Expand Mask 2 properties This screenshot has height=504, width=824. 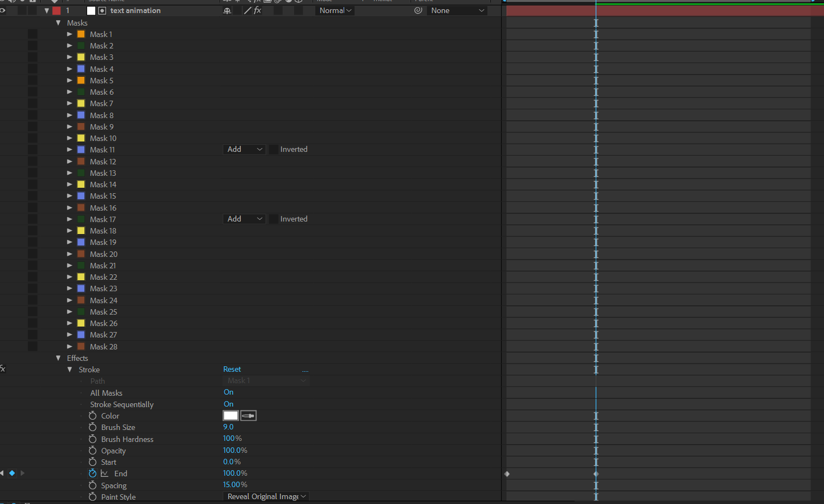(70, 46)
